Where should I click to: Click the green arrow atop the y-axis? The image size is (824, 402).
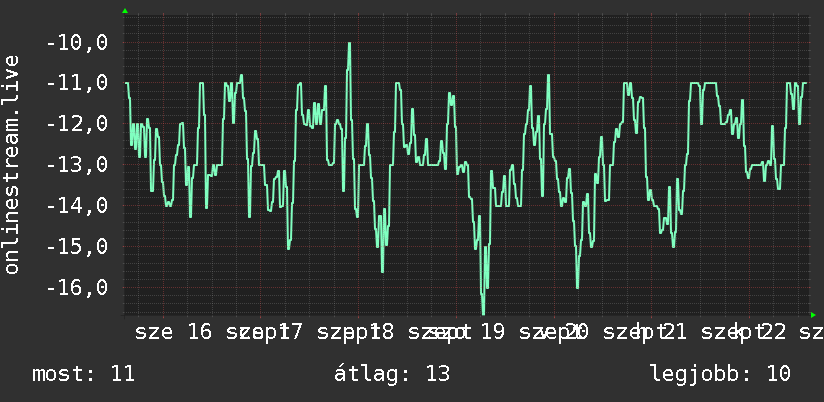125,11
